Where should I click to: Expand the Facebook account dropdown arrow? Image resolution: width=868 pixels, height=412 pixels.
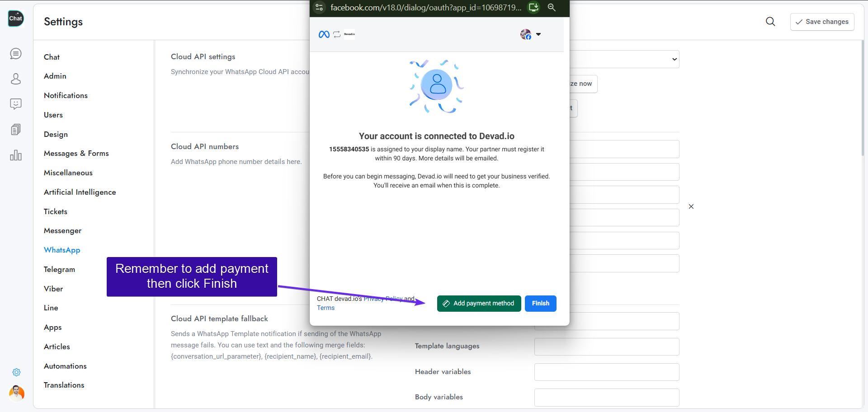[538, 34]
